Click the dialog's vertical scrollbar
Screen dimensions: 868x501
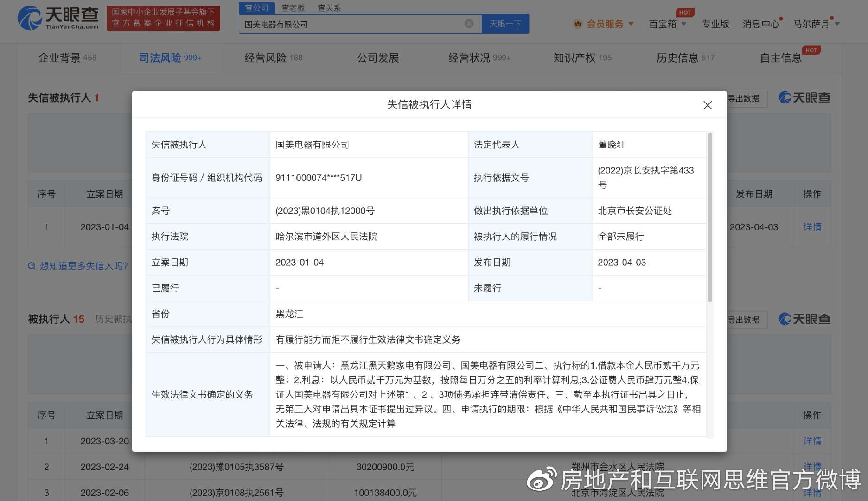710,217
